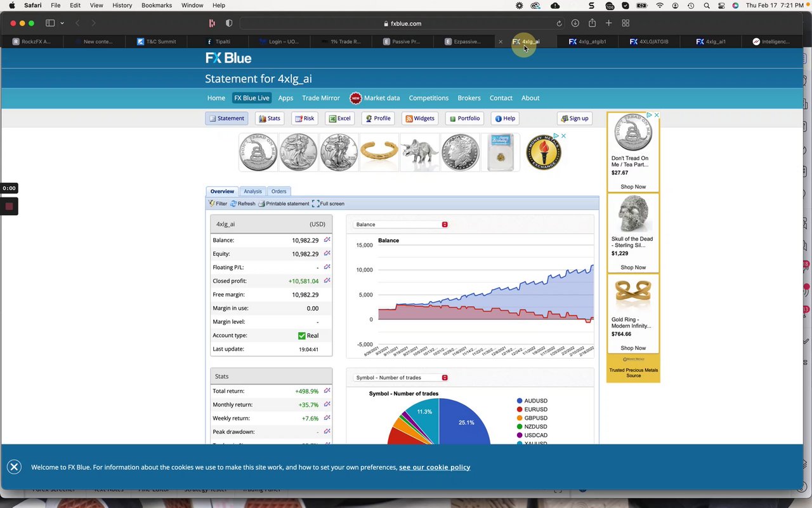Open Safari downloads icon
The height and width of the screenshot is (508, 812).
coord(575,23)
